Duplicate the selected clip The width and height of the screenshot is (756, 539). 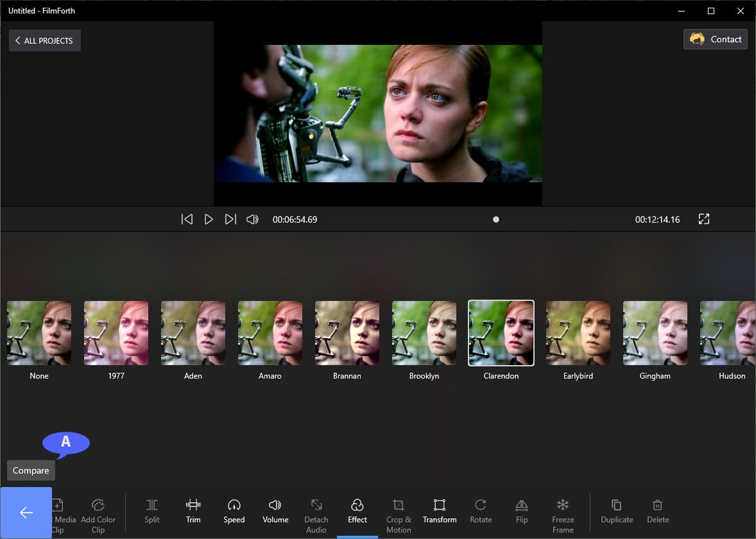[x=617, y=511]
